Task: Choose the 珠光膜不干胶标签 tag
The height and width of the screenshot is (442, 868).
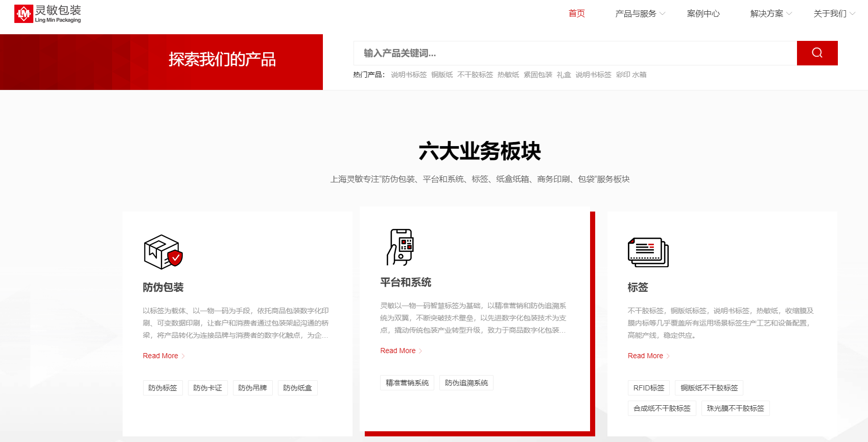Action: point(735,408)
